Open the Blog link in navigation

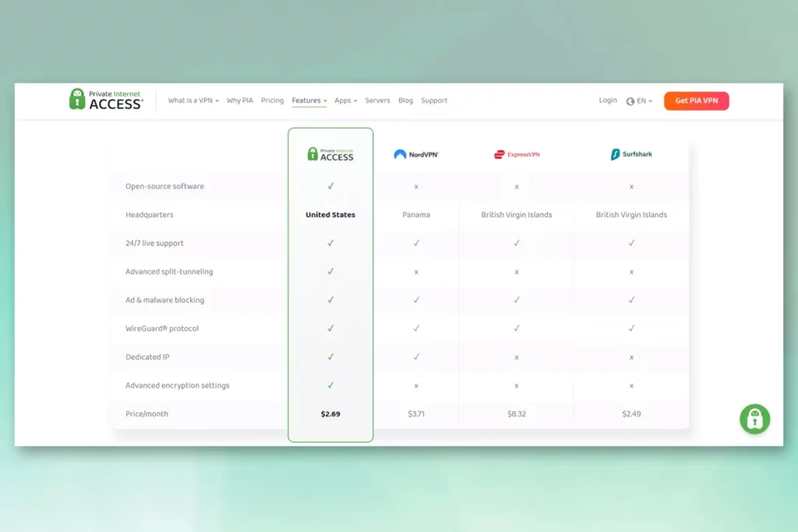point(405,100)
